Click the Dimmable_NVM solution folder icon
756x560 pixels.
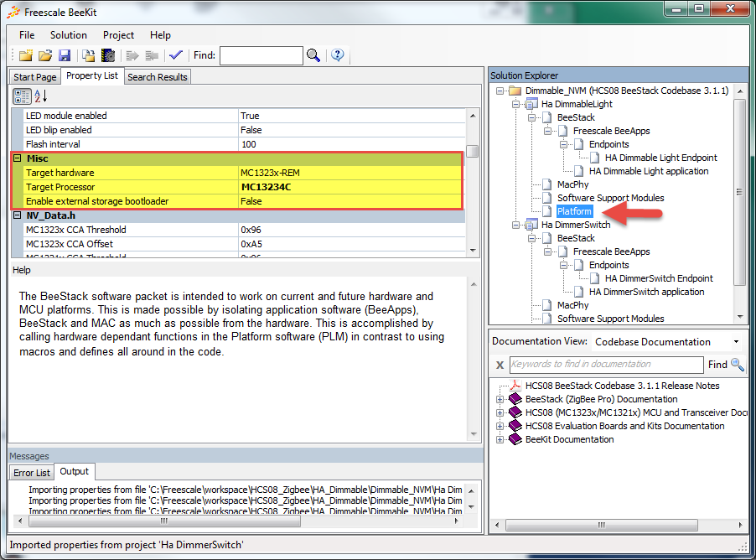pyautogui.click(x=515, y=91)
